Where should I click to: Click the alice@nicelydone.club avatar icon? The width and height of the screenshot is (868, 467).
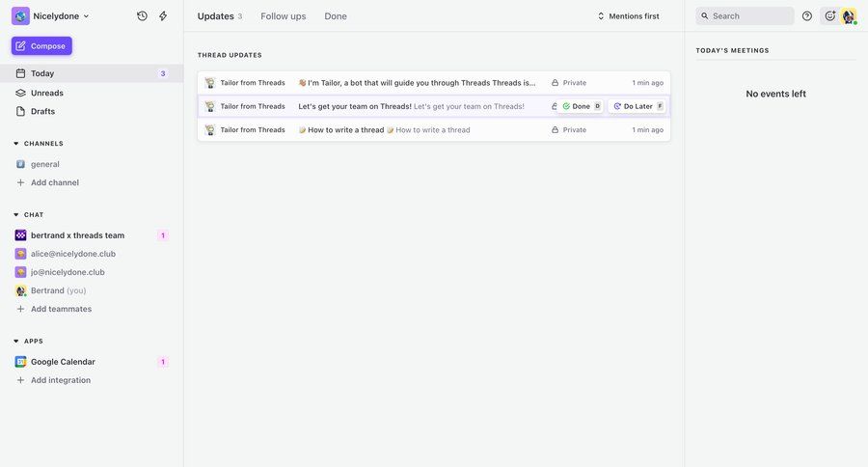coord(20,254)
